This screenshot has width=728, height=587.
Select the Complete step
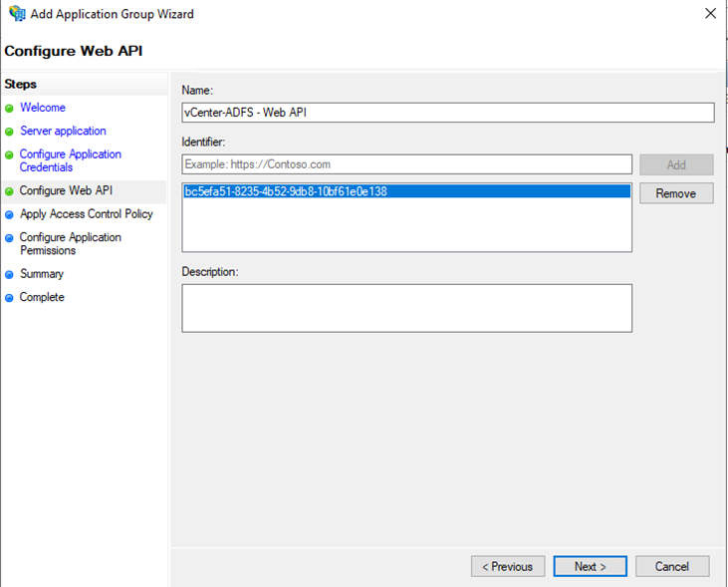click(x=42, y=297)
